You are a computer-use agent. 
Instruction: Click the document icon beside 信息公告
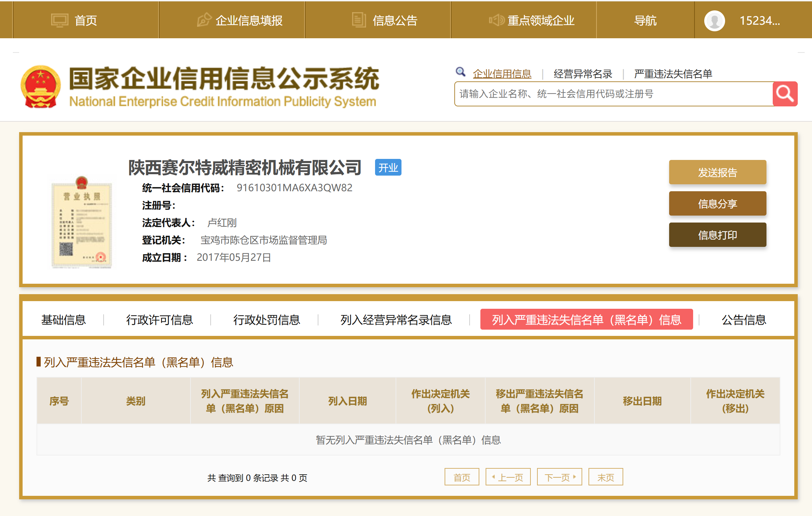(358, 20)
